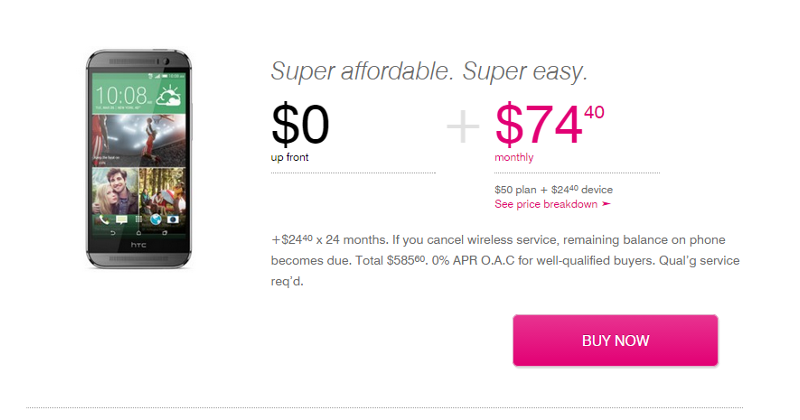Click the arrow icon beside price breakdown
The height and width of the screenshot is (420, 800).
click(606, 204)
